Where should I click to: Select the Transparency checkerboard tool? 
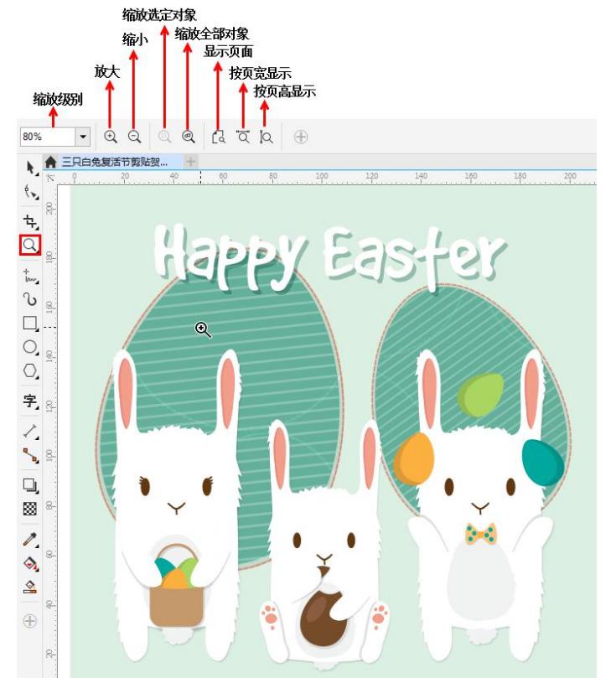(x=29, y=509)
